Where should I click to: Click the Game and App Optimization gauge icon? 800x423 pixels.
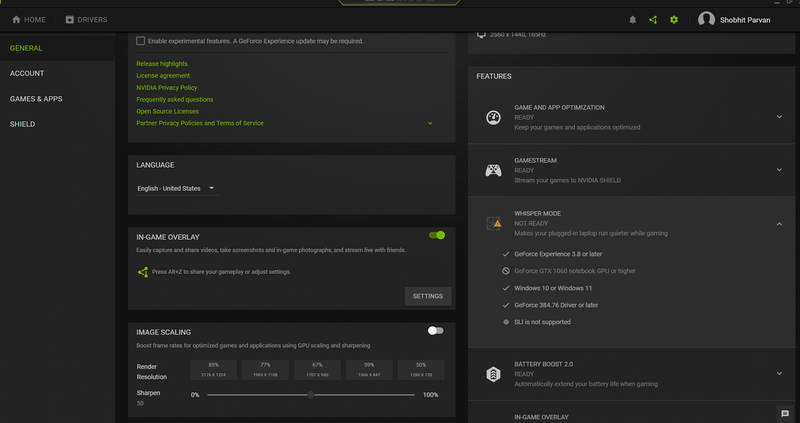pos(493,117)
